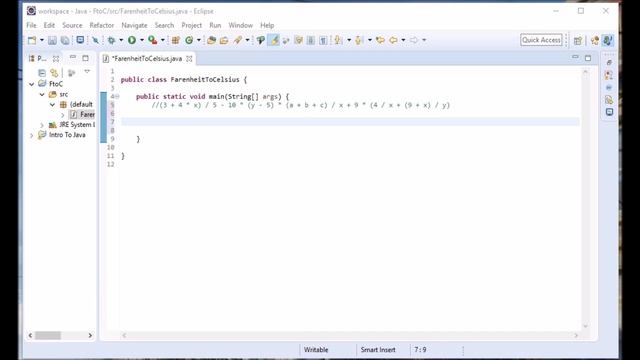Viewport: 640px width, 360px height.
Task: Click the Back navigation arrow icon
Action: 393,40
